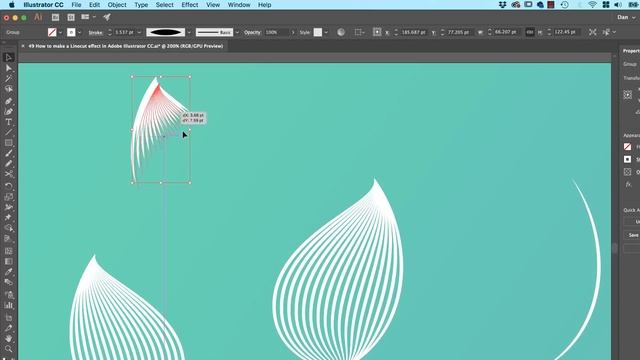This screenshot has width=640, height=360.
Task: Select the Shape Builder tool
Action: [x=9, y=228]
